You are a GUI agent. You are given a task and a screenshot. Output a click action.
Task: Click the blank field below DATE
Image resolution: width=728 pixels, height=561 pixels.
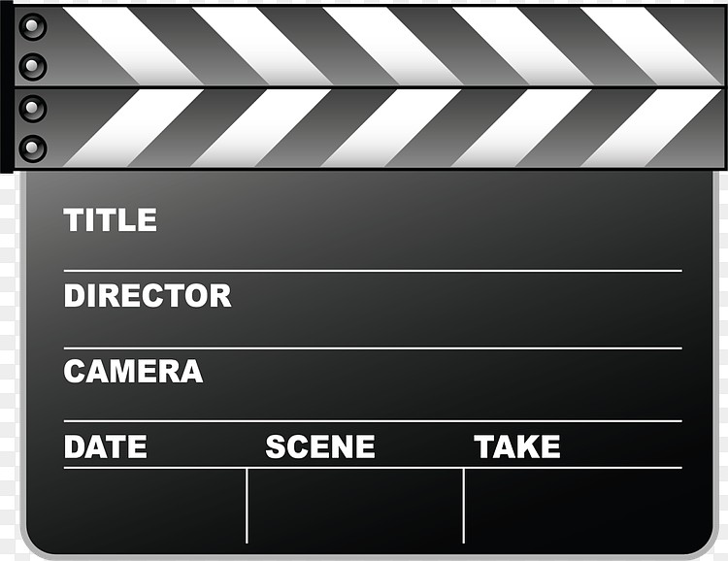point(154,506)
